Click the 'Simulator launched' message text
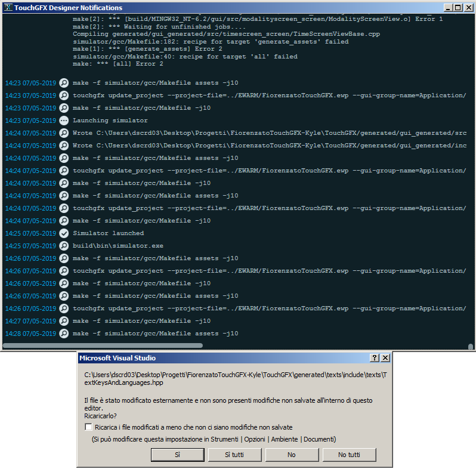 point(109,233)
